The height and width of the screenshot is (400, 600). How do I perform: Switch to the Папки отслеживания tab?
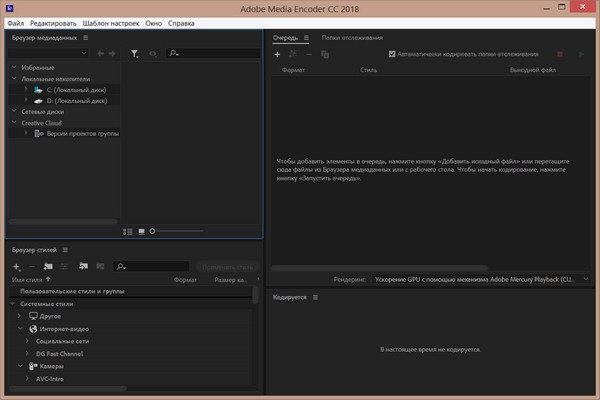point(352,37)
